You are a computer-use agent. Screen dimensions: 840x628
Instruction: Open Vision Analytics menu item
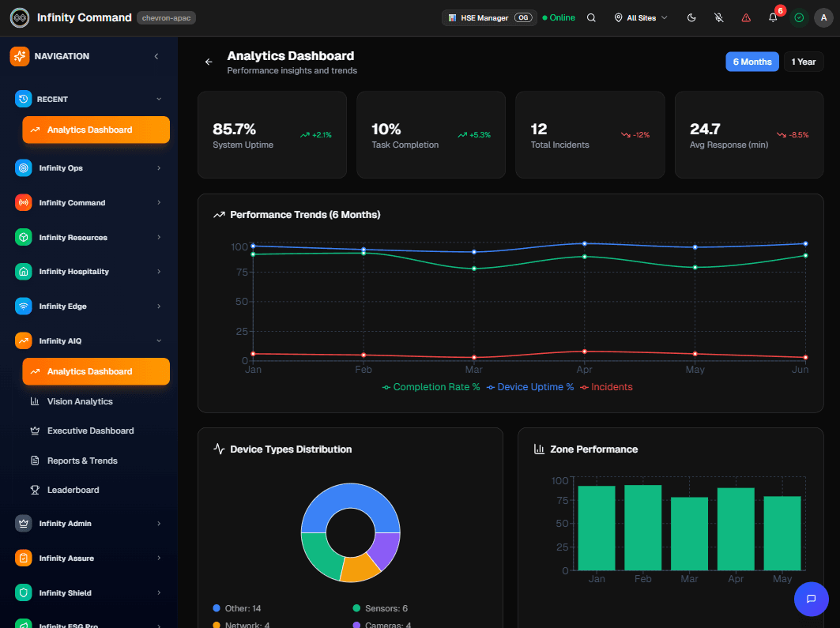point(96,401)
